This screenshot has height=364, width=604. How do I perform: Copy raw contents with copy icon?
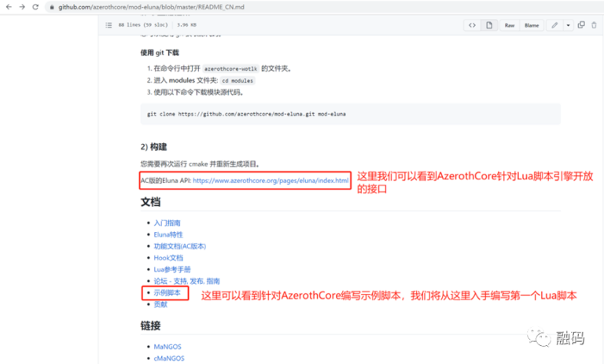(x=581, y=25)
